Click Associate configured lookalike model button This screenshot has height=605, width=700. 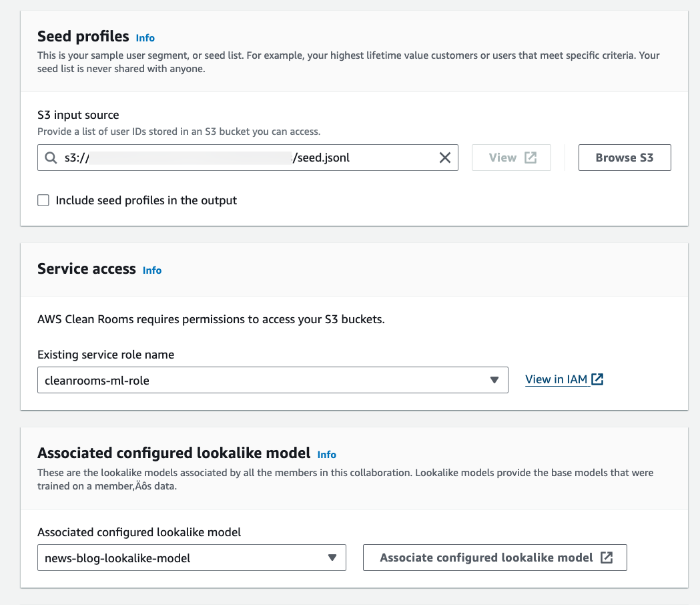(494, 558)
